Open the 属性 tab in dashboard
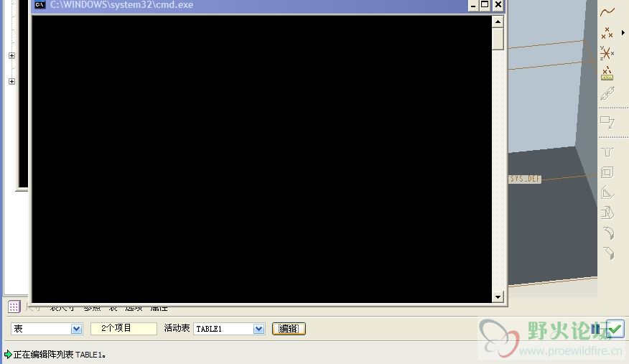This screenshot has height=364, width=629. pos(159,308)
